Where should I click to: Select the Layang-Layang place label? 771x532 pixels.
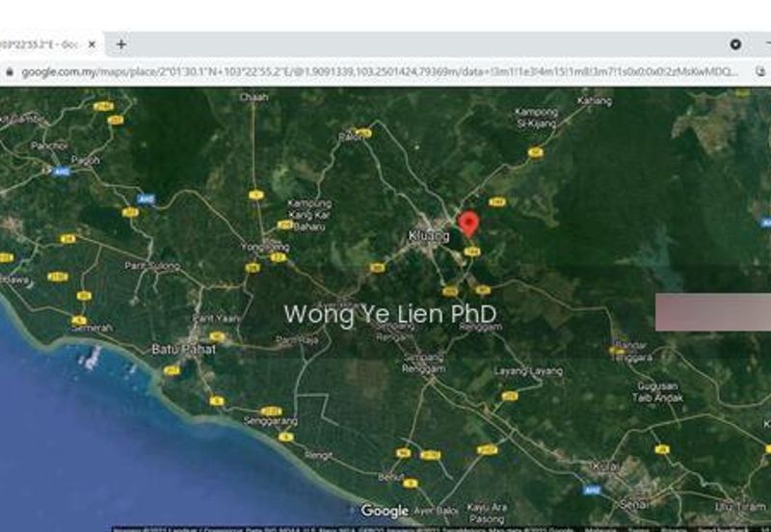pos(522,371)
